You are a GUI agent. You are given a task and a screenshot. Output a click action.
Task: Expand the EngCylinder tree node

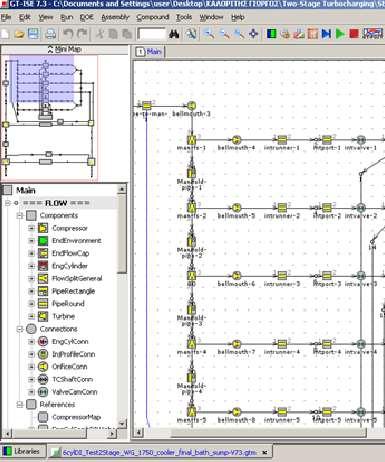(x=31, y=266)
